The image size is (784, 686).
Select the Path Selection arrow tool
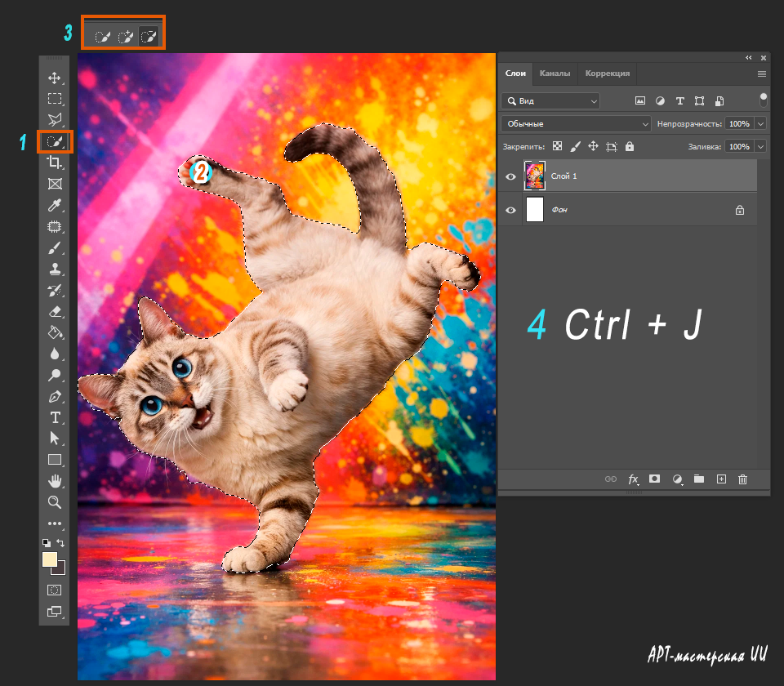pyautogui.click(x=55, y=439)
